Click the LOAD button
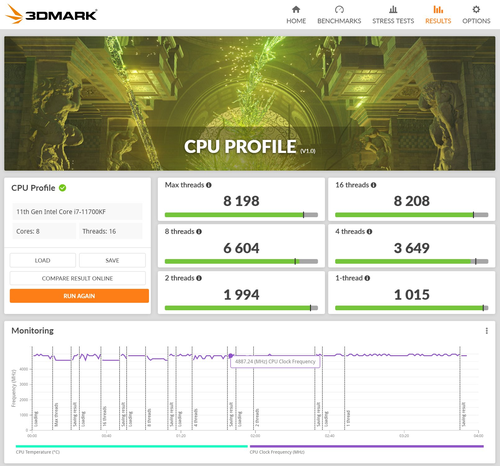 [43, 260]
